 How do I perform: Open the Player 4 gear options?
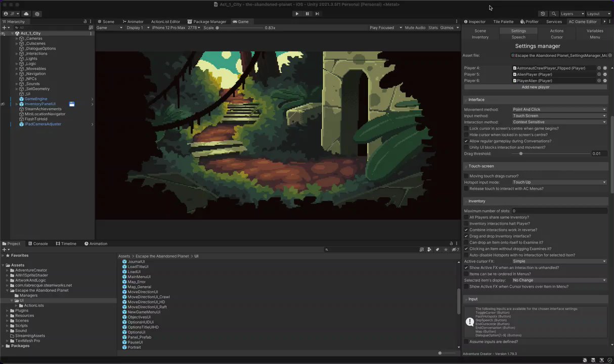pyautogui.click(x=605, y=68)
